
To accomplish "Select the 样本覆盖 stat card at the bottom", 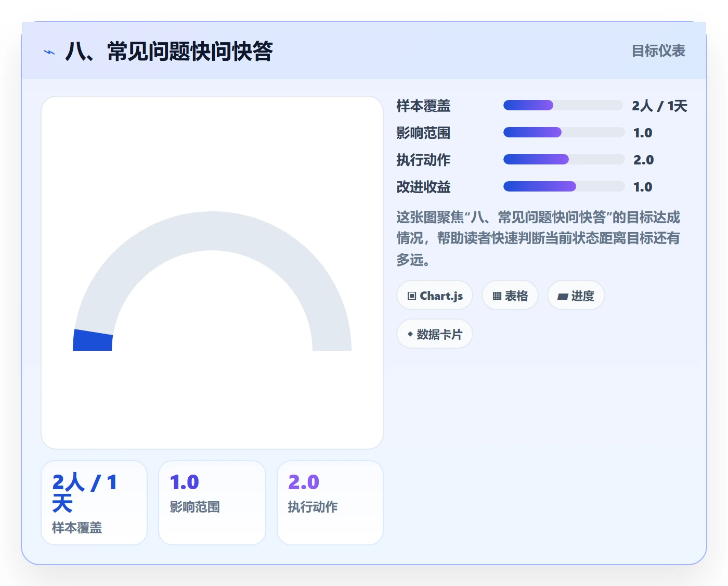I will pyautogui.click(x=94, y=503).
